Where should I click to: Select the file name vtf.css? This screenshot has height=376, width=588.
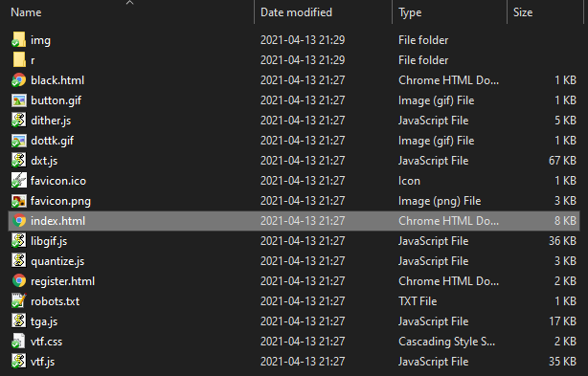pyautogui.click(x=46, y=342)
